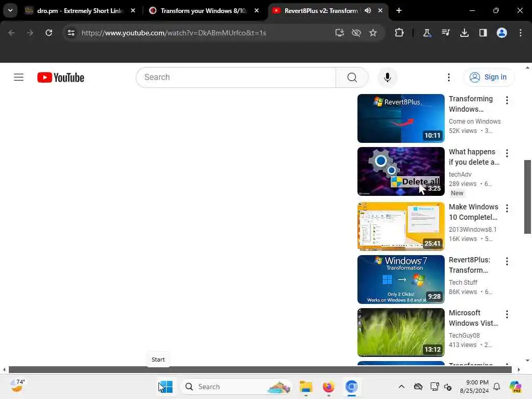This screenshot has height=399, width=532.
Task: Click the crossed-out eye tracking icon
Action: pyautogui.click(x=356, y=33)
